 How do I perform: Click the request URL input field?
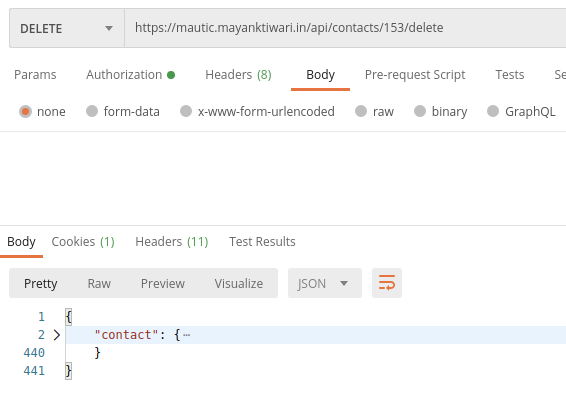(345, 28)
